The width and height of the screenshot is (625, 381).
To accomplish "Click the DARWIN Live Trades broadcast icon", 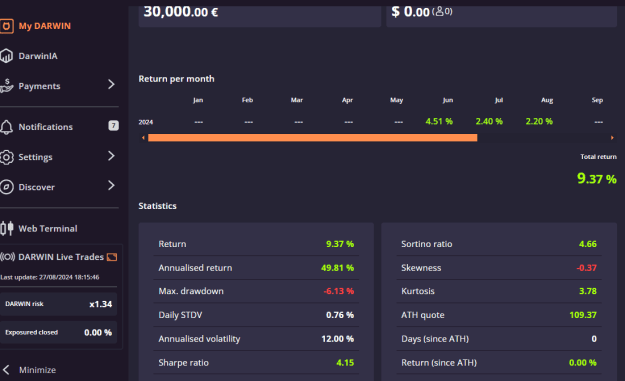I will pyautogui.click(x=8, y=257).
